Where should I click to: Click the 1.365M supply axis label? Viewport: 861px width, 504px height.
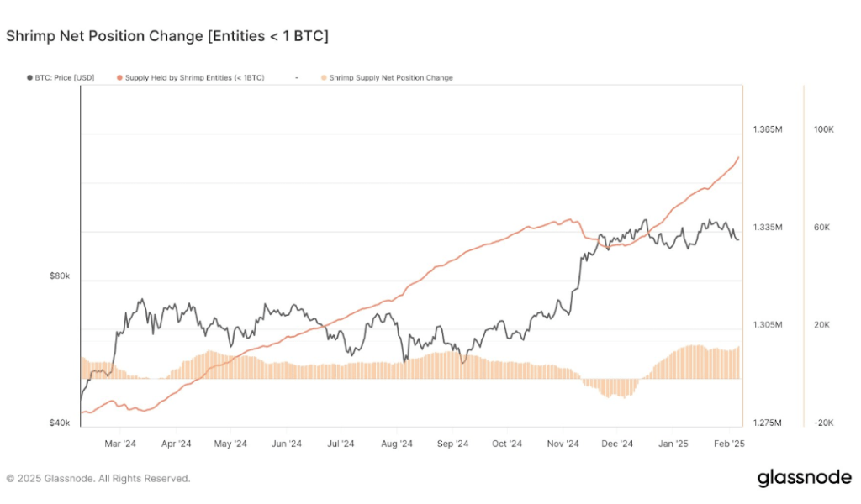click(768, 129)
